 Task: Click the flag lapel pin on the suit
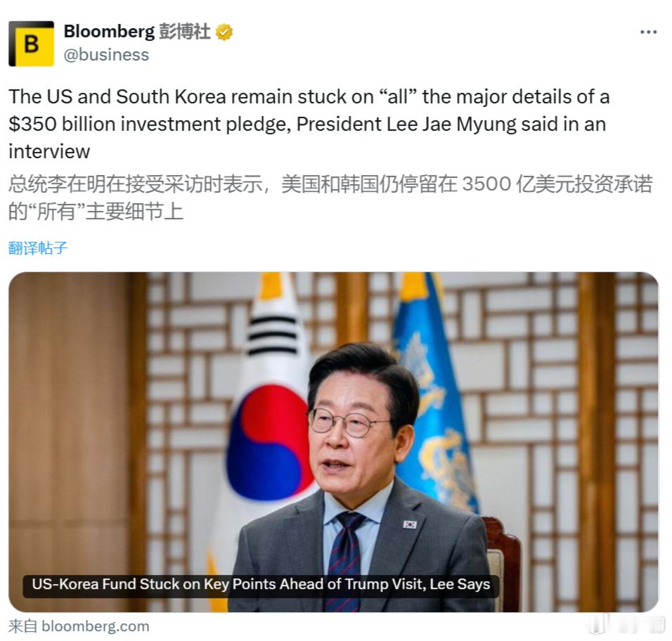[x=410, y=524]
